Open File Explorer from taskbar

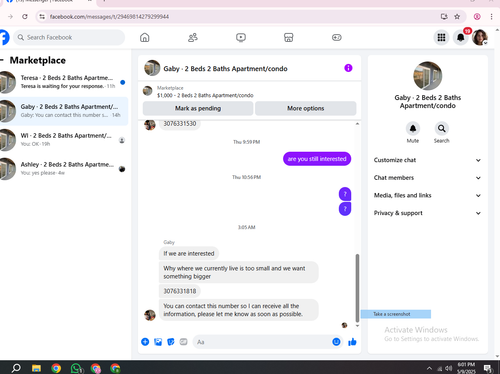[36, 368]
